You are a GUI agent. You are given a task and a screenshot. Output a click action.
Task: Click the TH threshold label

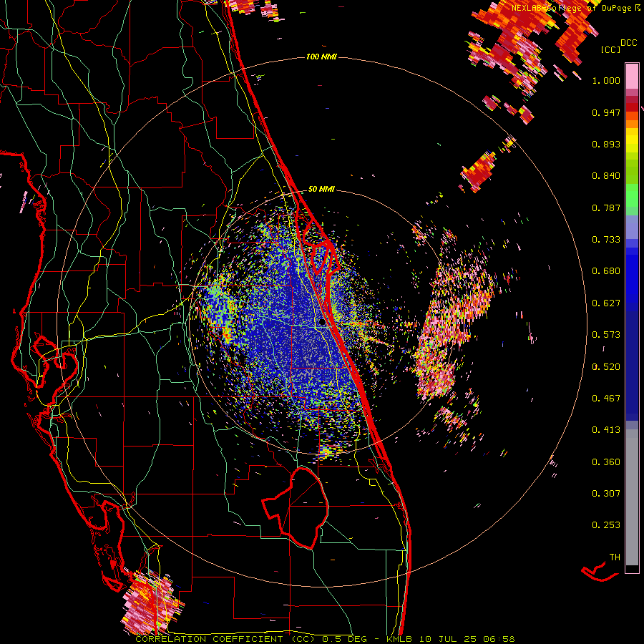(x=615, y=557)
